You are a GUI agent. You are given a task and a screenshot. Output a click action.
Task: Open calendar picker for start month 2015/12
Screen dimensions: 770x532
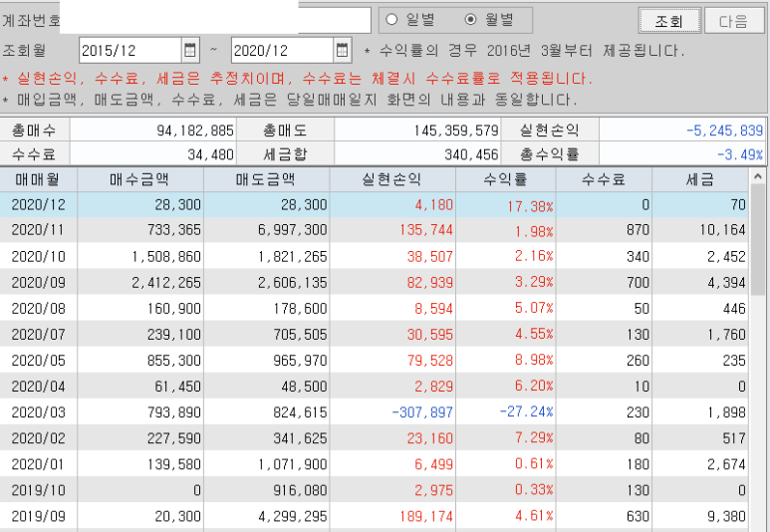pos(190,50)
